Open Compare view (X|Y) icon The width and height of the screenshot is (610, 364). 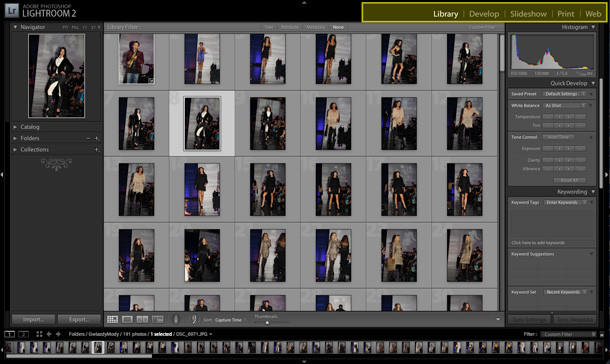[x=142, y=319]
